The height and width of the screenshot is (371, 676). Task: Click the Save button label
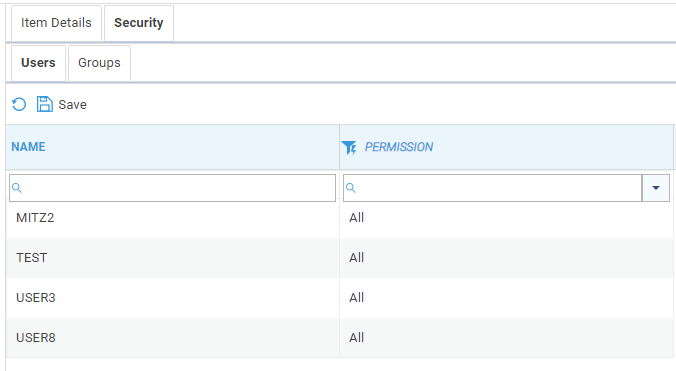click(72, 105)
